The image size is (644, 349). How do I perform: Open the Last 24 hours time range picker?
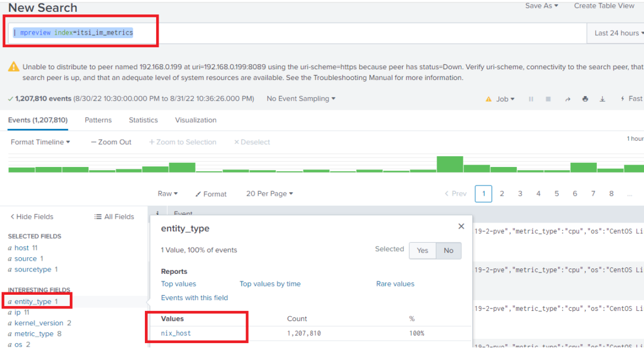pos(616,33)
